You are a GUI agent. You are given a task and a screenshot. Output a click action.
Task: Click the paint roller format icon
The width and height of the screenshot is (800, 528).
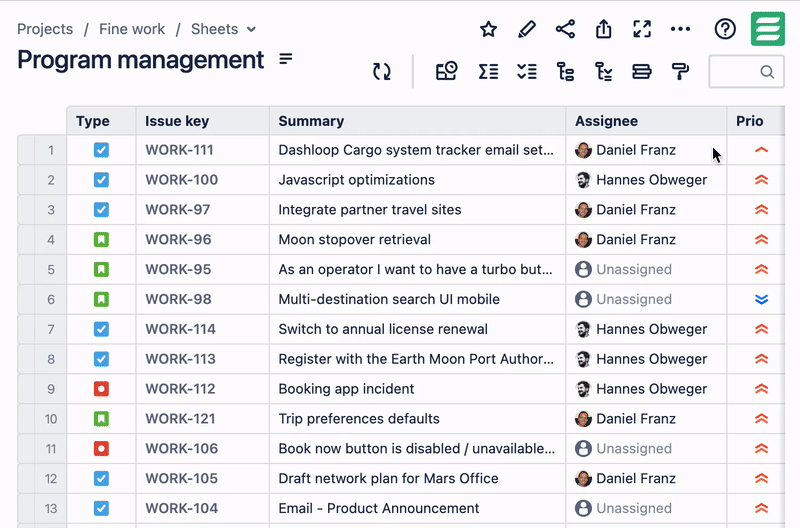681,71
